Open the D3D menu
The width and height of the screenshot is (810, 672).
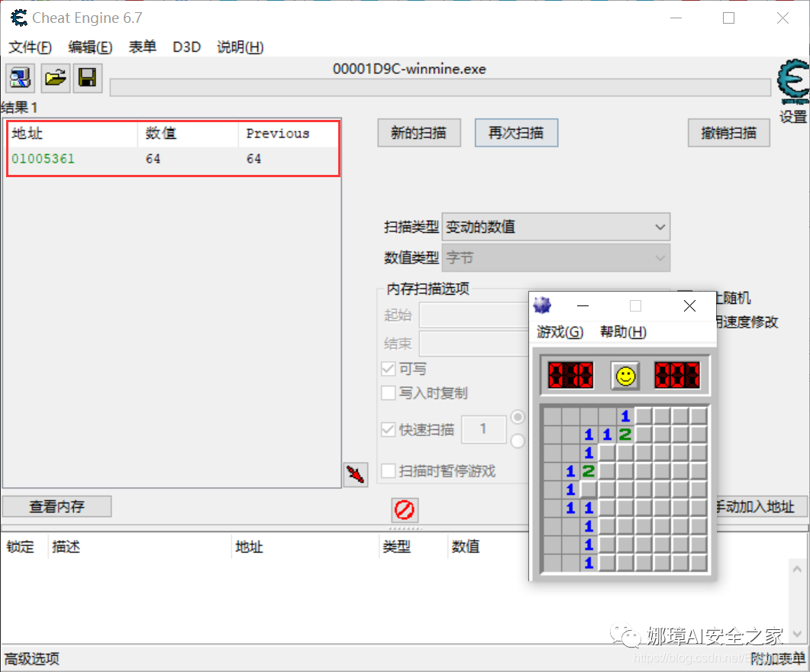186,47
